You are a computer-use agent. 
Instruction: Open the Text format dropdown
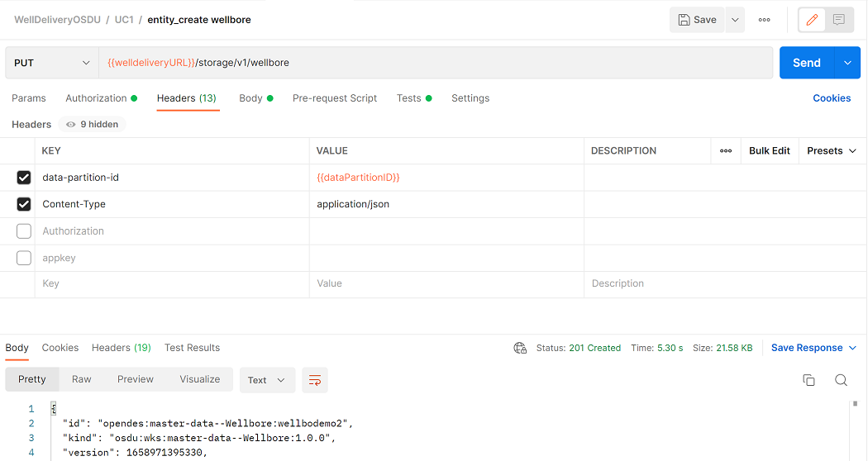[267, 380]
